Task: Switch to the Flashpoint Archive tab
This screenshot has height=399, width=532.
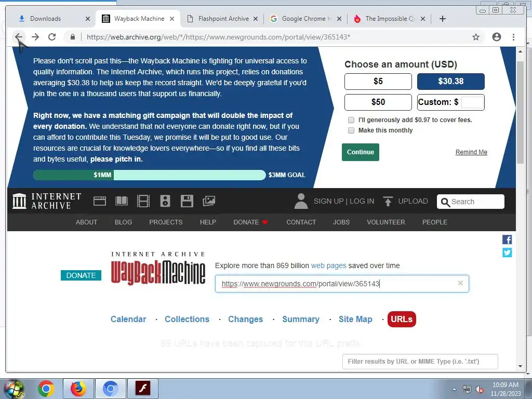Action: 223,19
